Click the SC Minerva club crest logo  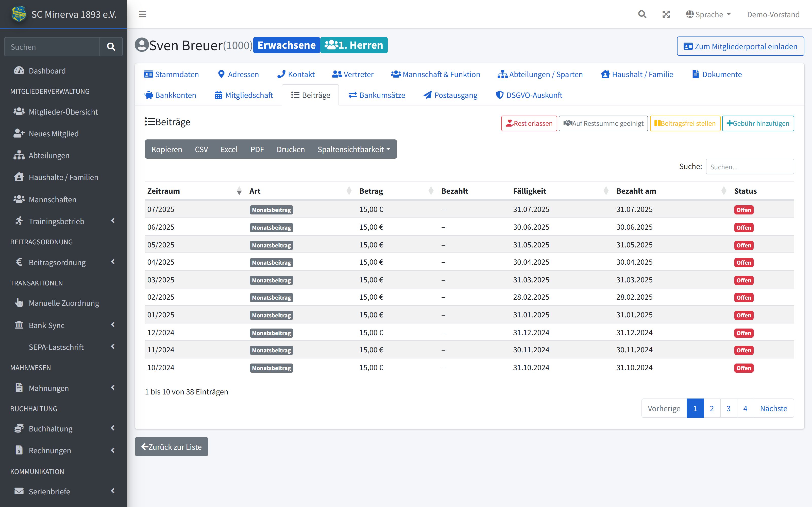[x=19, y=14]
